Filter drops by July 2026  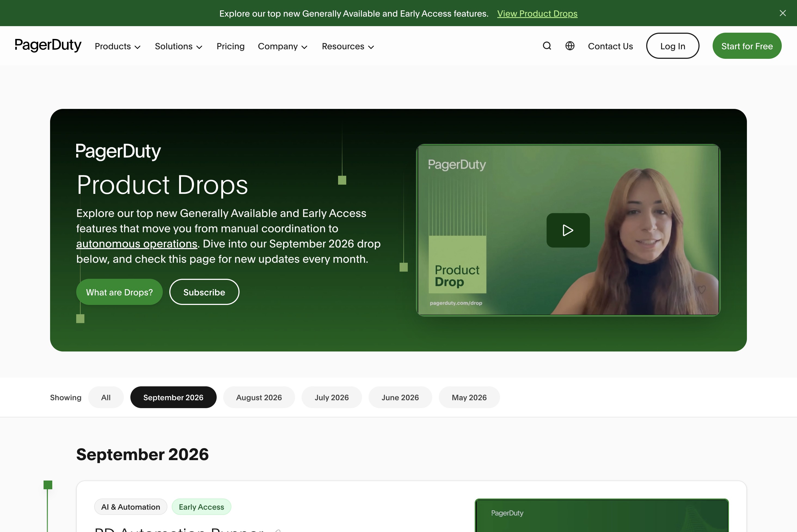coord(331,397)
